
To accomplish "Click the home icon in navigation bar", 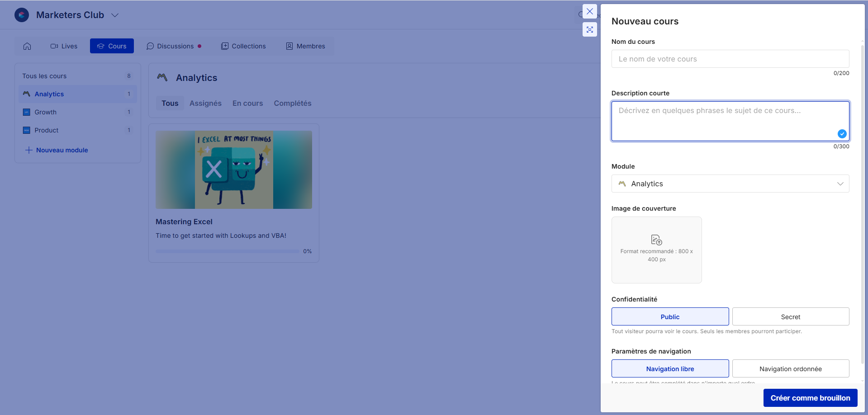I will point(27,46).
